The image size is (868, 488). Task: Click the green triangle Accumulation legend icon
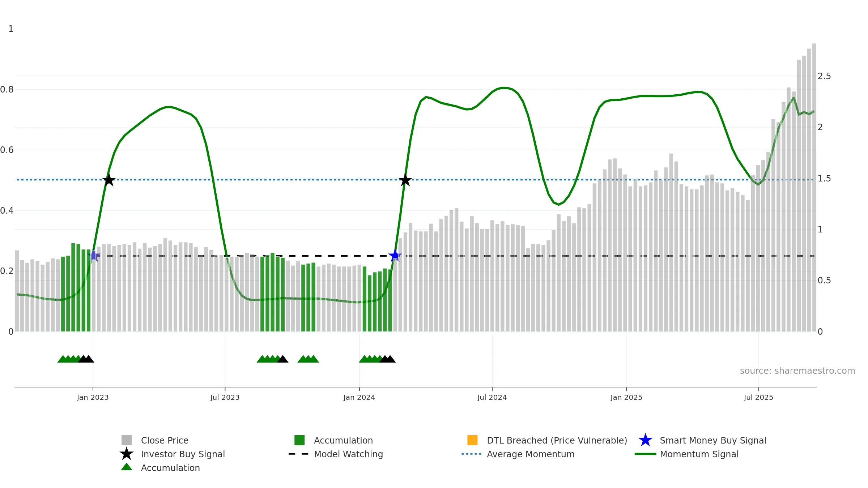click(x=127, y=467)
